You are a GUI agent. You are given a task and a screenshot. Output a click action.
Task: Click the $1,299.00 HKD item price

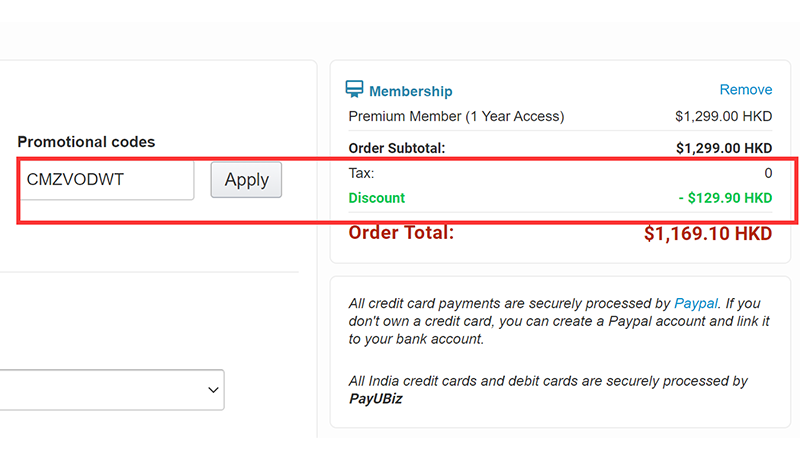(x=723, y=116)
